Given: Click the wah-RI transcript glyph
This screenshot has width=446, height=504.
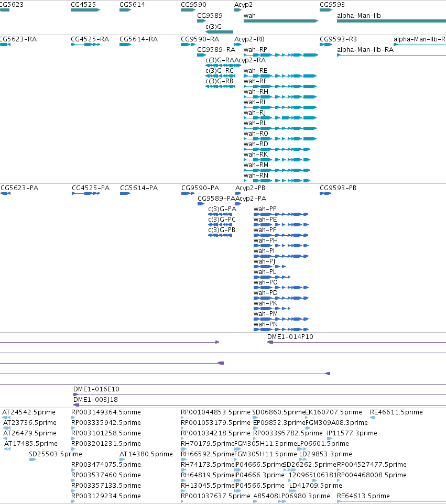Looking at the screenshot, I should 280,107.
